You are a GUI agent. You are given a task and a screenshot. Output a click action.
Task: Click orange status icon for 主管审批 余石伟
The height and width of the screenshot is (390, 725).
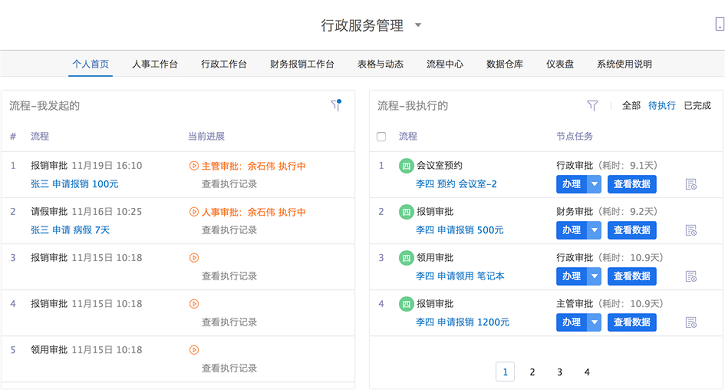click(194, 166)
